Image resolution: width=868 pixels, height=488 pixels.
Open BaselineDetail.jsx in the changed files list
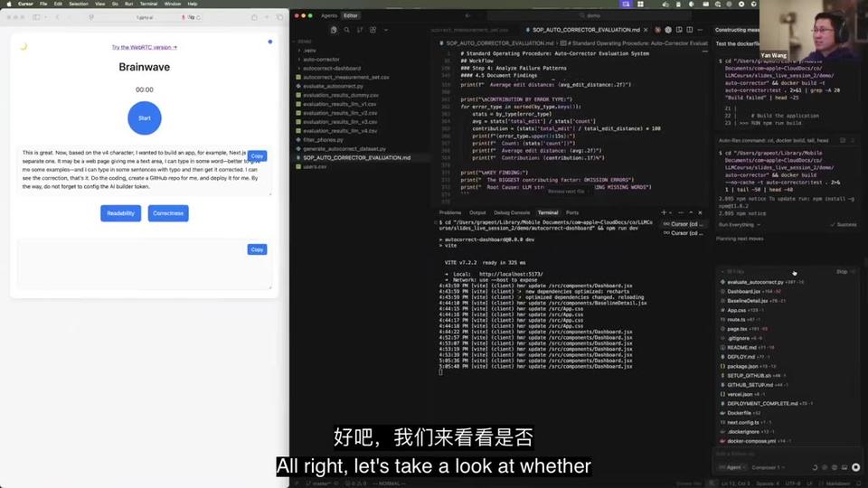coord(748,300)
